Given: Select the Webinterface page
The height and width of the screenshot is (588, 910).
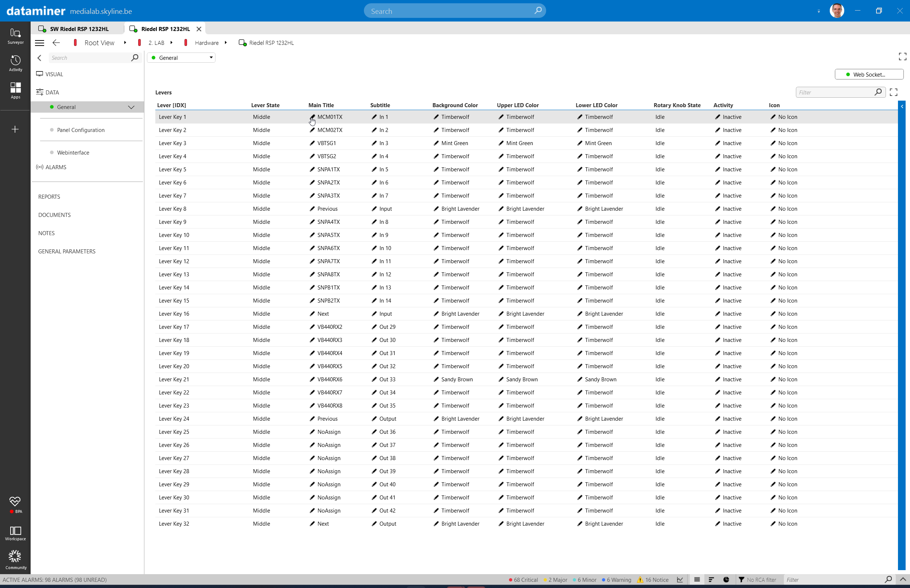Looking at the screenshot, I should 73,153.
